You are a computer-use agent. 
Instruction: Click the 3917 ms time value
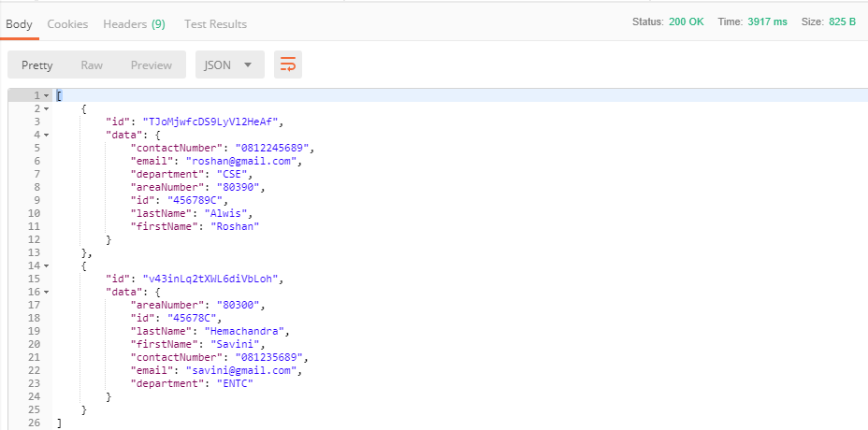tap(767, 22)
